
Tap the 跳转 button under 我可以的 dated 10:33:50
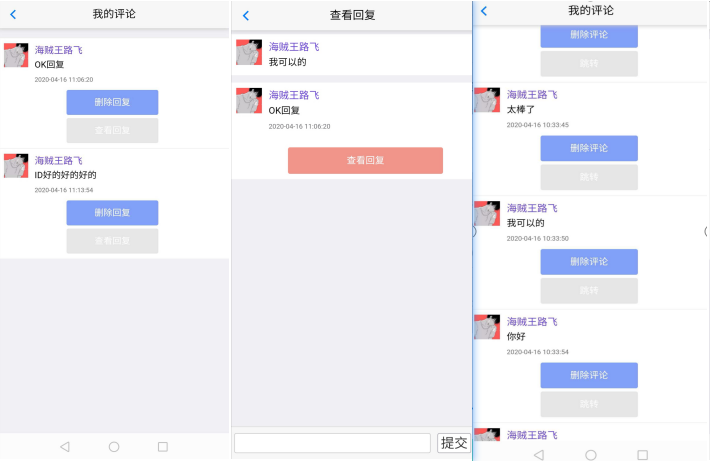click(589, 291)
